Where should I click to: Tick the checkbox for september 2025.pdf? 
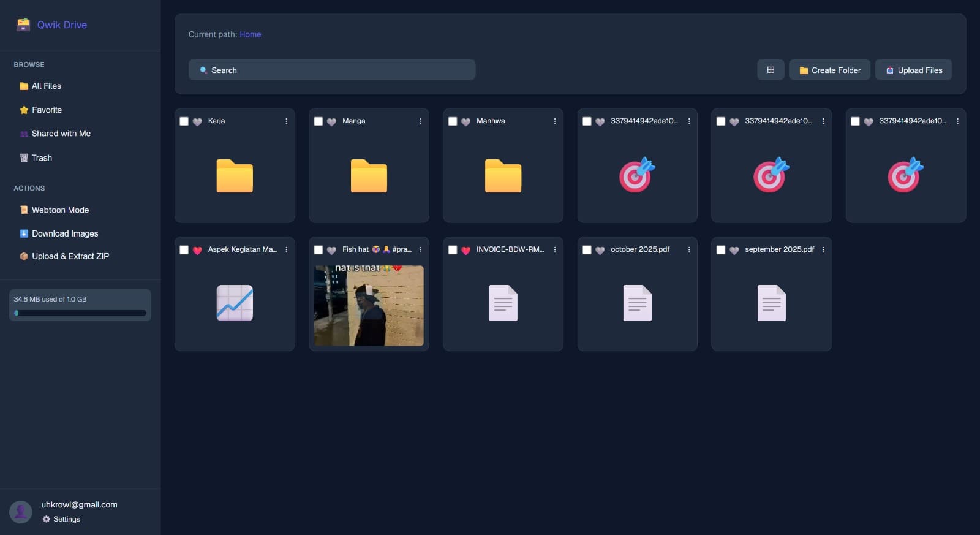coord(721,250)
